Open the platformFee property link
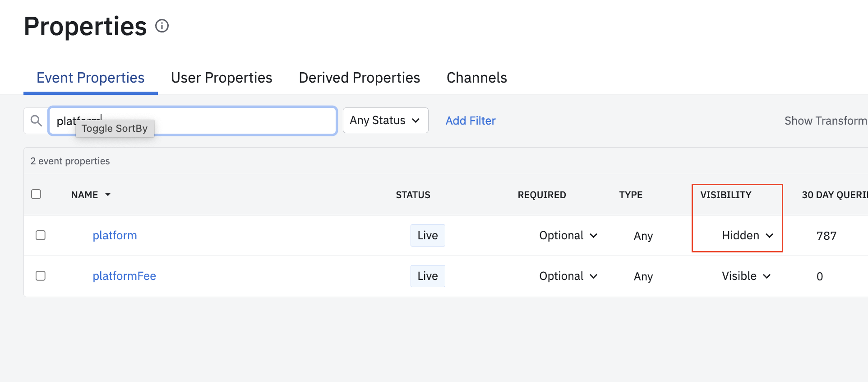The image size is (868, 382). [124, 276]
